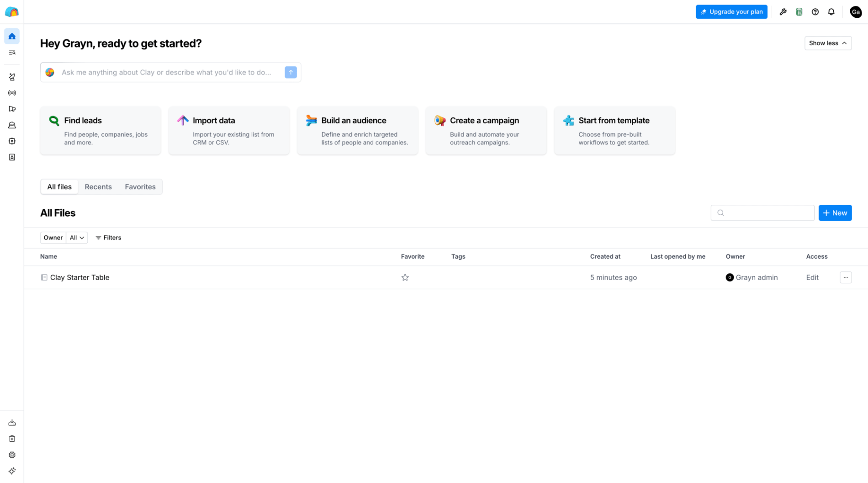This screenshot has height=483, width=868.
Task: Click the sparkle AI icon in sidebar
Action: tap(12, 471)
